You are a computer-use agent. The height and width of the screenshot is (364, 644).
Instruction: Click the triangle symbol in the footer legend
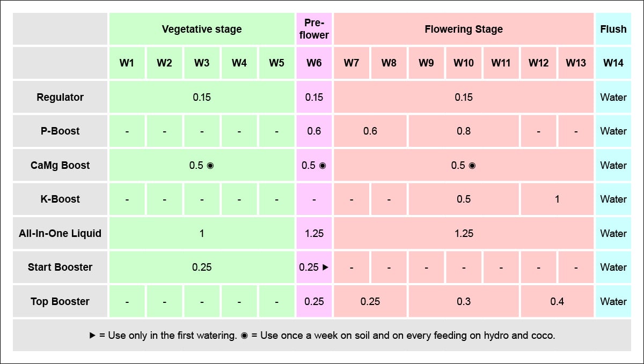(x=92, y=336)
